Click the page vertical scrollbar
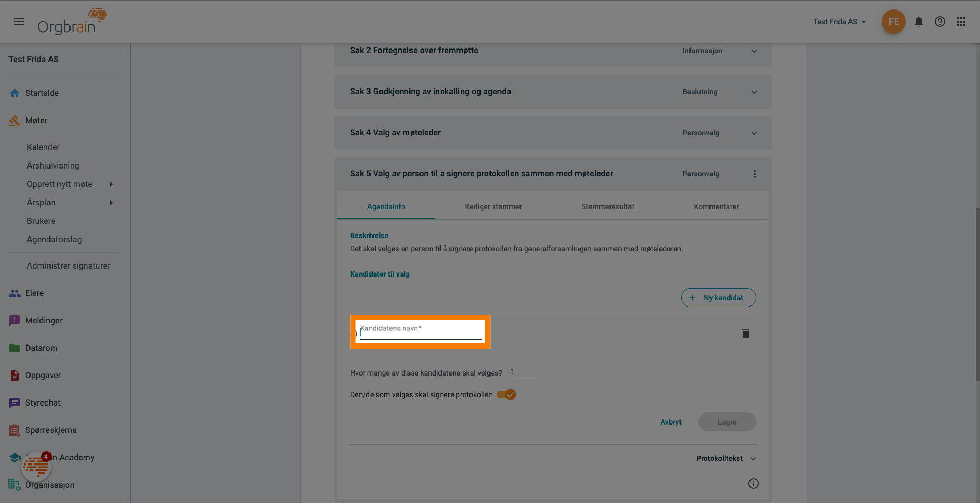 tap(977, 295)
